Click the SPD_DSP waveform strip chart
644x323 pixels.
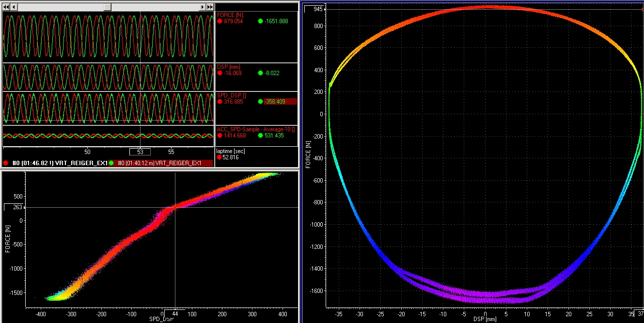pos(108,108)
